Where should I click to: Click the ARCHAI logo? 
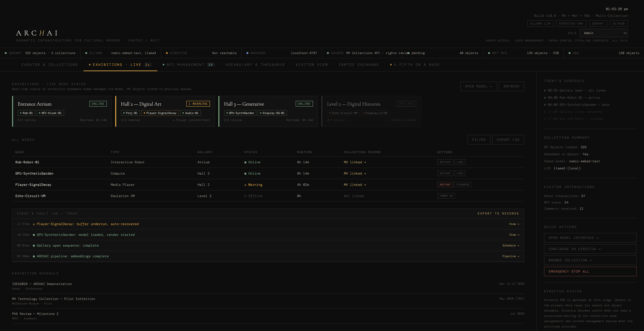tap(37, 33)
